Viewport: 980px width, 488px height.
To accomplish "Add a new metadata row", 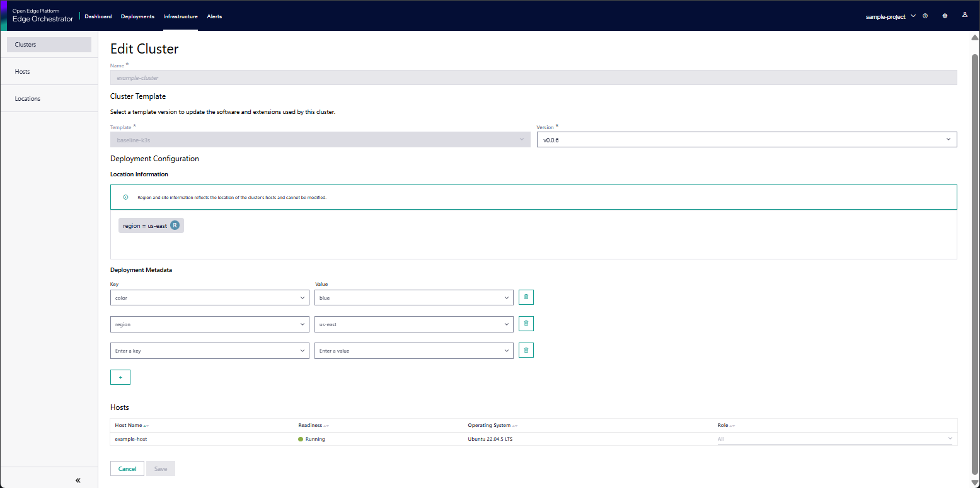I will click(x=120, y=377).
